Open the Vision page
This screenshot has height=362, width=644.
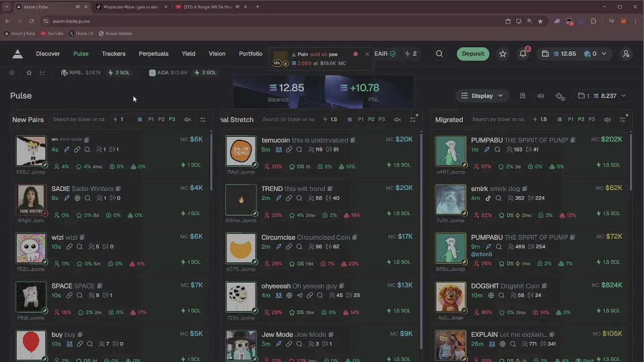pyautogui.click(x=217, y=54)
